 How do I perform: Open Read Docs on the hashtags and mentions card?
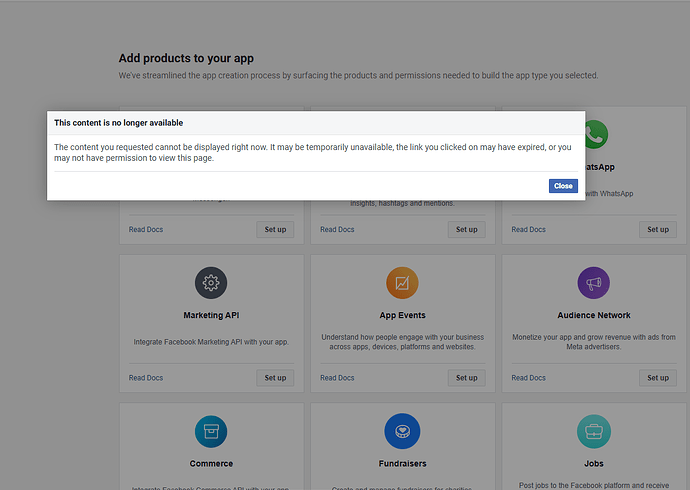click(337, 230)
